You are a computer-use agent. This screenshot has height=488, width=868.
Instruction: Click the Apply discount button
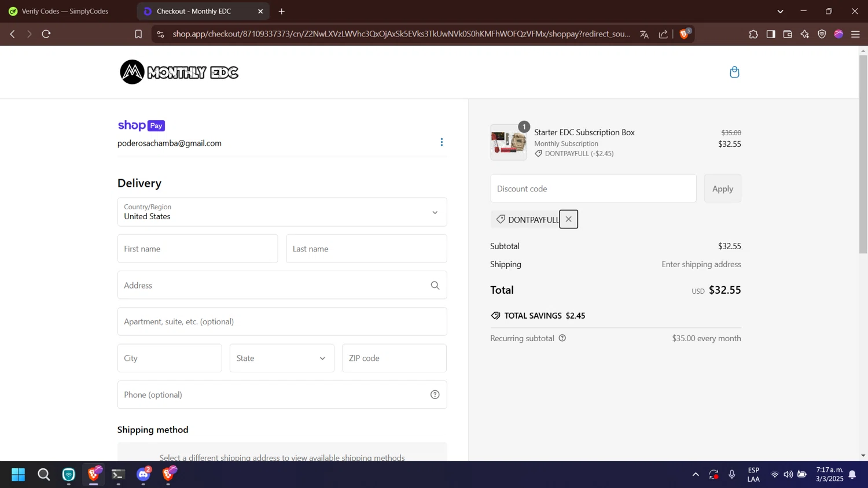[723, 188]
